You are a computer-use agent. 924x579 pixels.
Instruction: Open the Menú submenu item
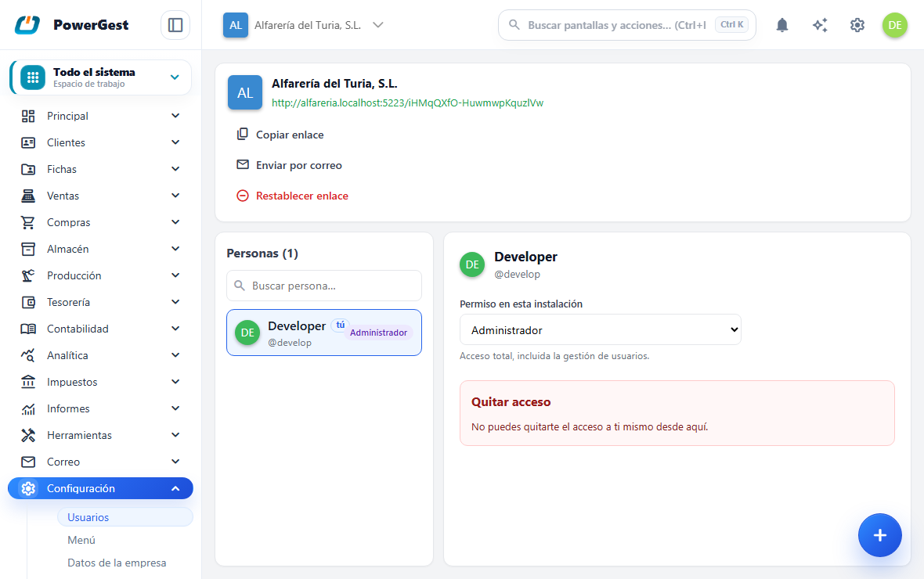click(x=81, y=540)
